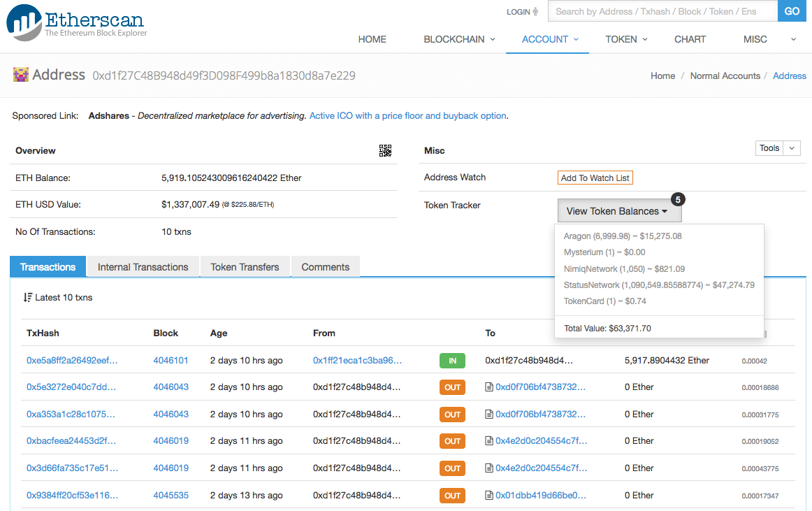Click the Age column header
Image resolution: width=812 pixels, height=511 pixels.
219,333
